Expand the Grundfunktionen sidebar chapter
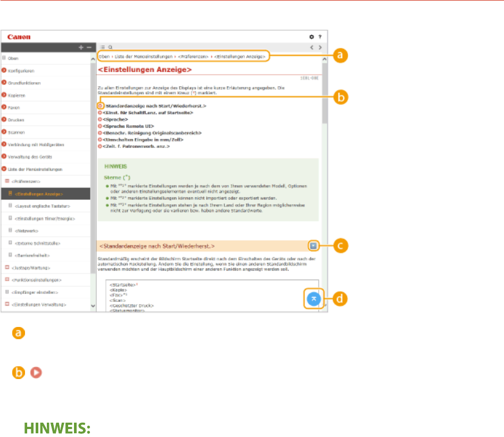 tap(4, 82)
